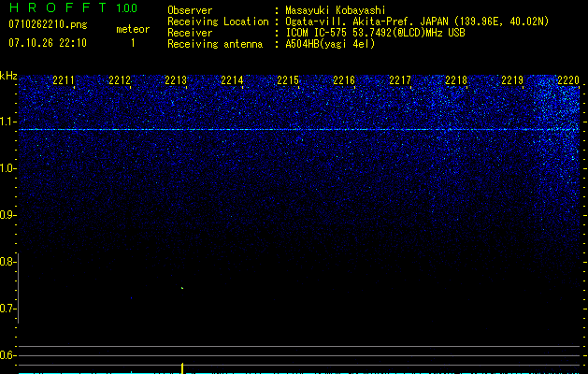
Task: Click the kHz axis unit label
Action: [x=8, y=76]
